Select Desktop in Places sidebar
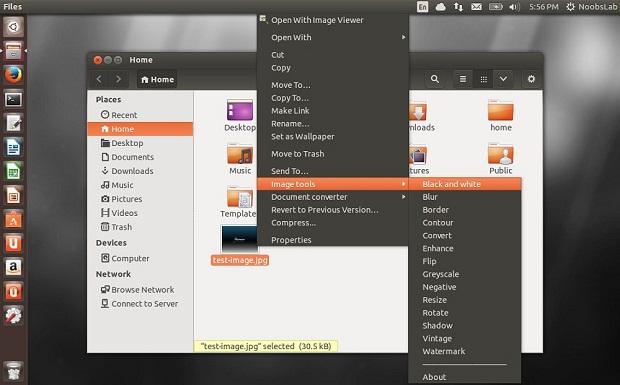Image resolution: width=620 pixels, height=385 pixels. pyautogui.click(x=140, y=143)
